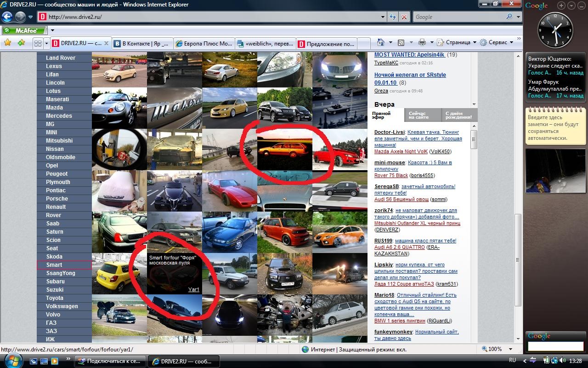
Task: Open the Favorites Center star icon
Action: coord(8,42)
